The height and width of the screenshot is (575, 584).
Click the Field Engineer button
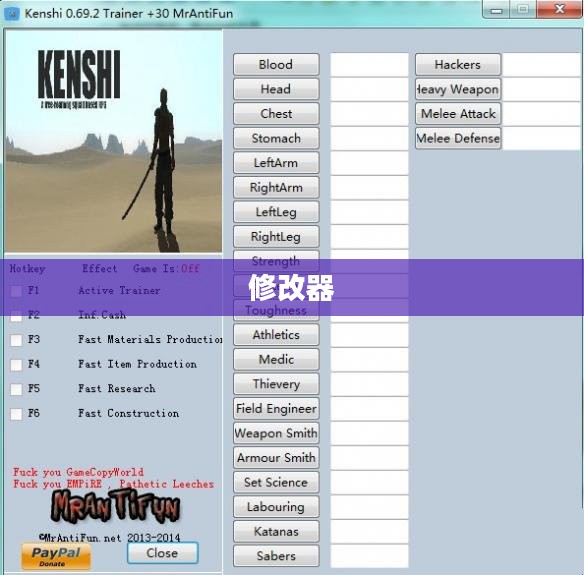[276, 409]
